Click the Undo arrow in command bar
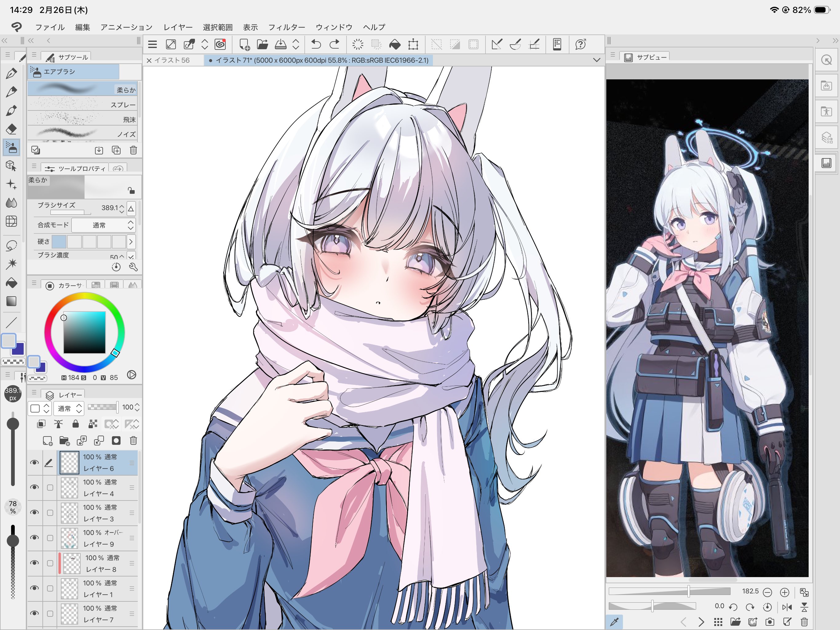Image resolution: width=840 pixels, height=630 pixels. (x=316, y=45)
